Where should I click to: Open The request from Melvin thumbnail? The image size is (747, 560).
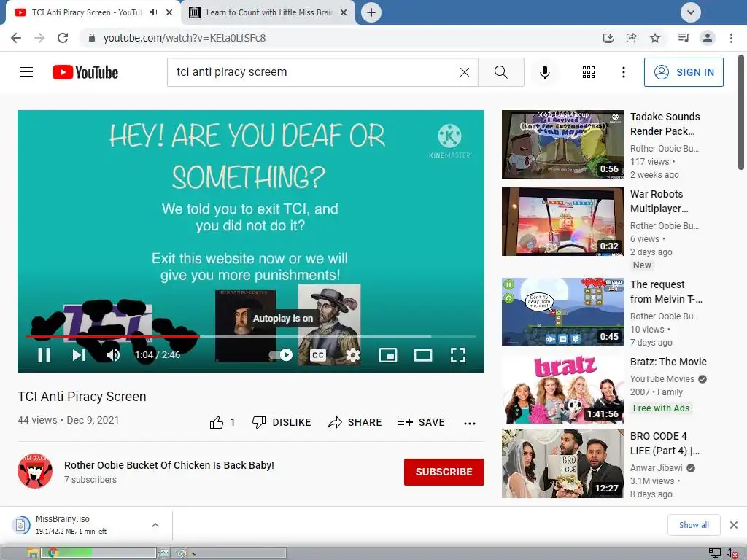[x=562, y=312]
